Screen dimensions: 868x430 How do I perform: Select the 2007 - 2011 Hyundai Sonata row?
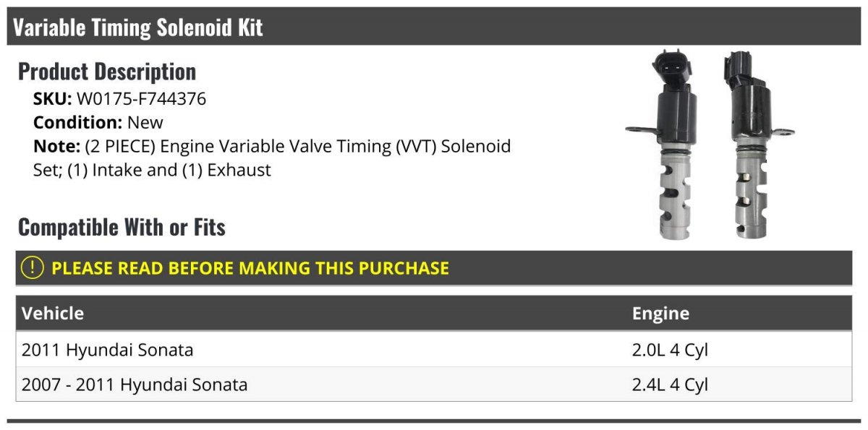click(434, 384)
